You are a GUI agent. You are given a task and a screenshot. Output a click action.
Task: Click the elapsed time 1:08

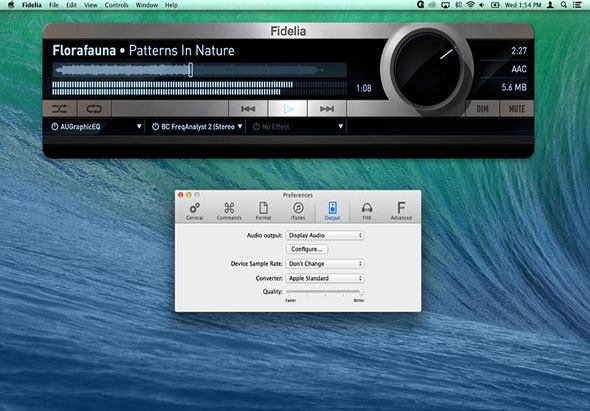point(364,88)
